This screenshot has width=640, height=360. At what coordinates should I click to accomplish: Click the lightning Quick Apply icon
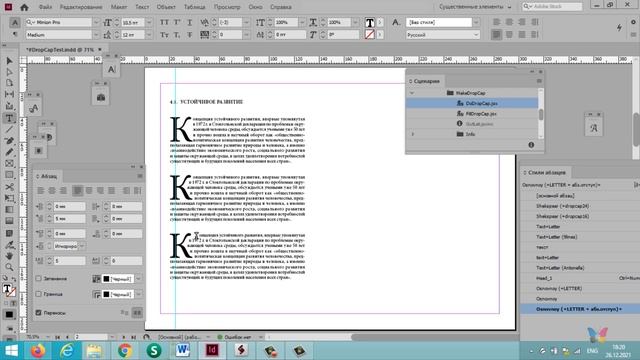[x=619, y=27]
